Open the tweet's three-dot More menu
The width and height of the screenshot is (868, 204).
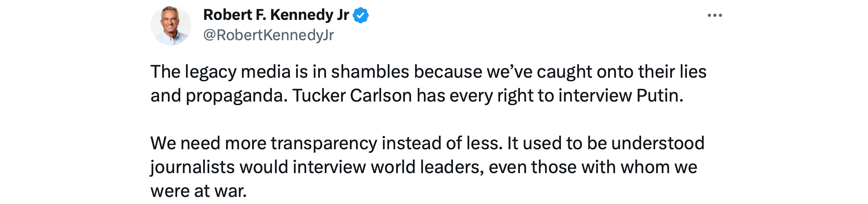point(714,15)
